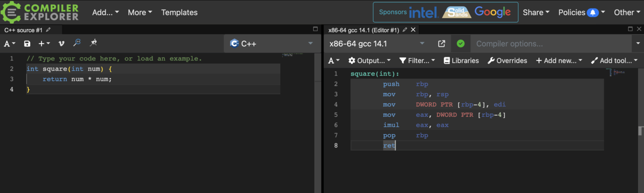Image resolution: width=644 pixels, height=193 pixels.
Task: Pop out compiler picker with external-link icon
Action: 442,44
